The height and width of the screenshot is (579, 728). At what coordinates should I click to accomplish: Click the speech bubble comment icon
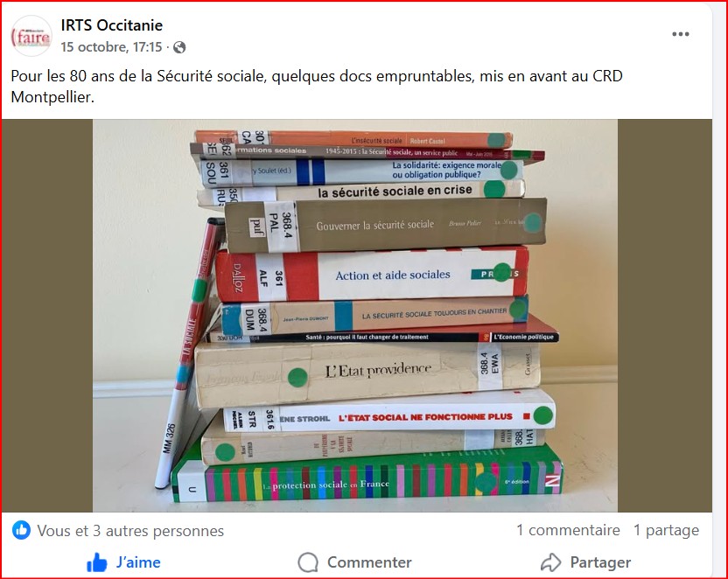tap(308, 562)
